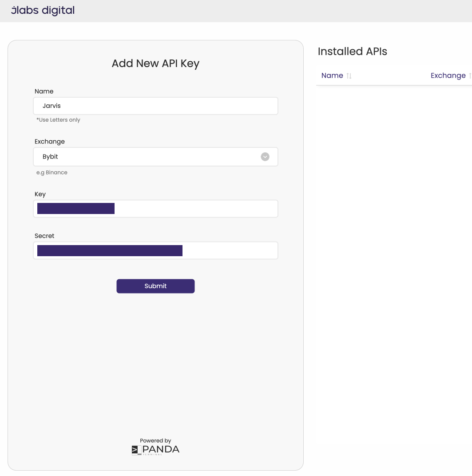472x476 pixels.
Task: Click the Name label above Jarvis field
Action: tap(44, 91)
